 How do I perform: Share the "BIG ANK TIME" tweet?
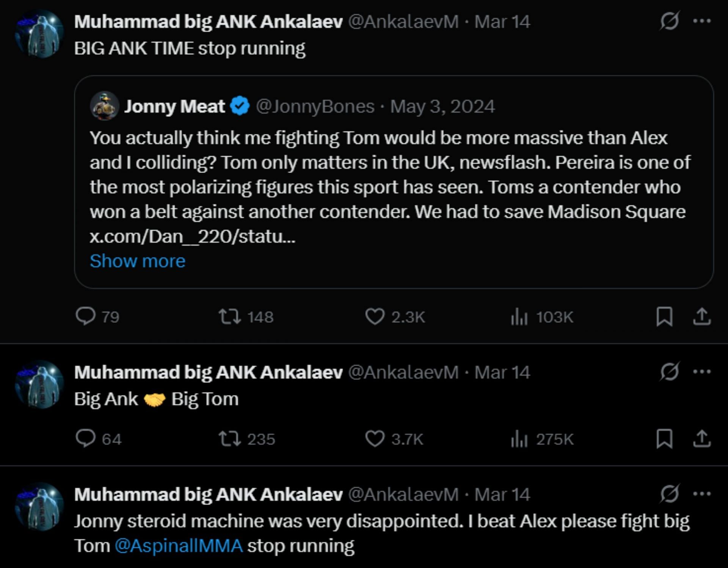702,316
